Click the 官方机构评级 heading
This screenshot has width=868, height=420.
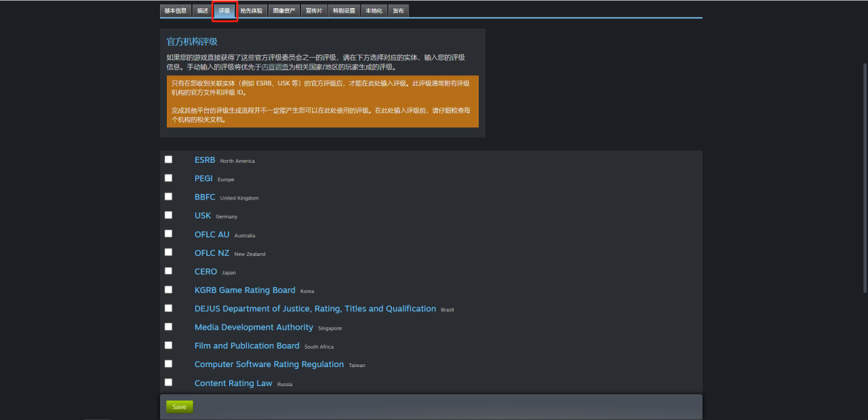pos(192,42)
